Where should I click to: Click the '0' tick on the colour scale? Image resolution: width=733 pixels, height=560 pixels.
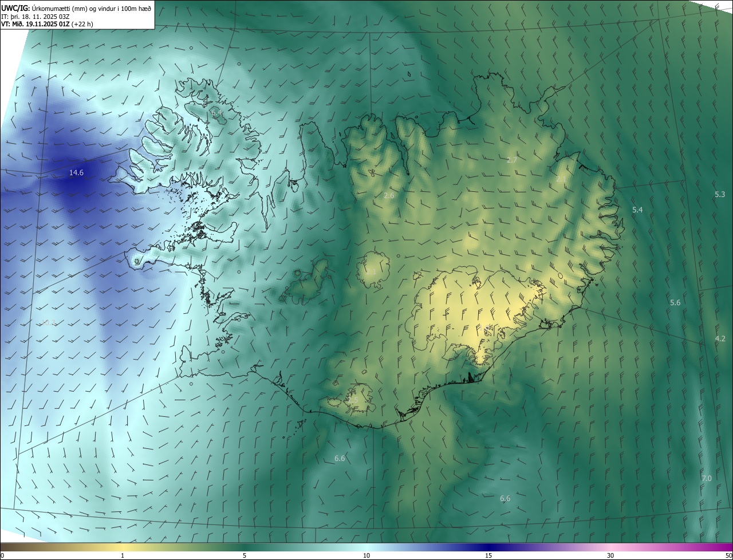click(x=2, y=555)
